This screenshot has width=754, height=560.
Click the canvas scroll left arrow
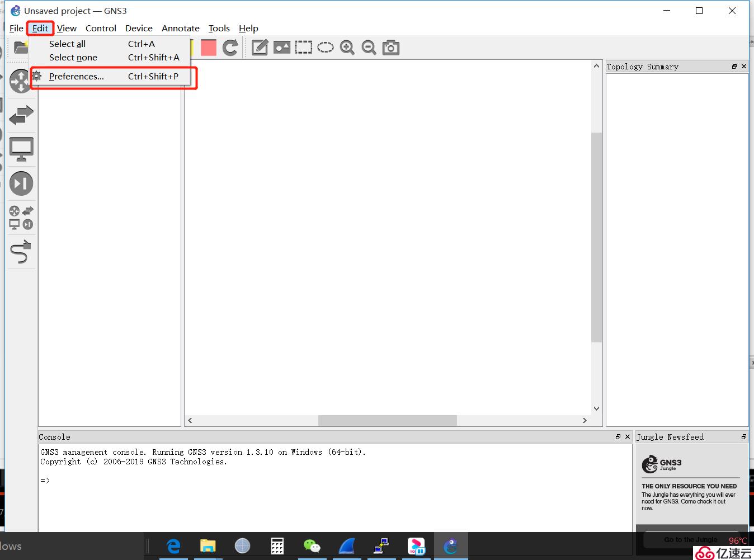tap(190, 420)
